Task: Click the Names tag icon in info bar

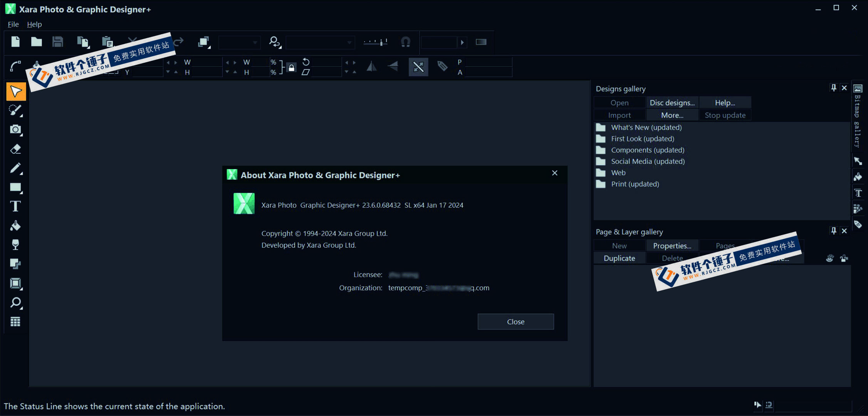Action: click(x=442, y=67)
